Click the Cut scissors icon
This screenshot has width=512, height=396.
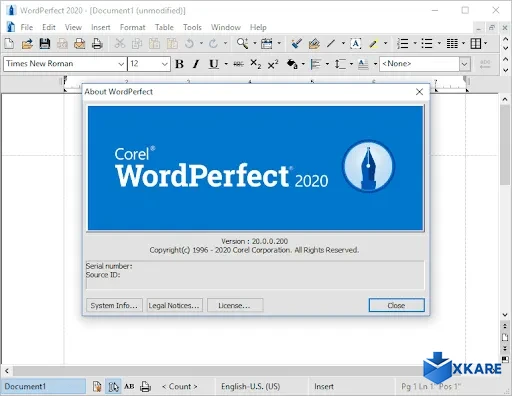tap(119, 43)
